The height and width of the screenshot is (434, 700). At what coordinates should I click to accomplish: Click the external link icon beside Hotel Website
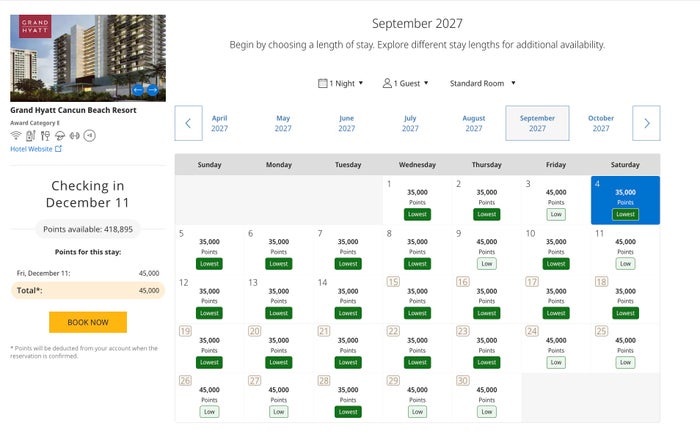tap(58, 149)
